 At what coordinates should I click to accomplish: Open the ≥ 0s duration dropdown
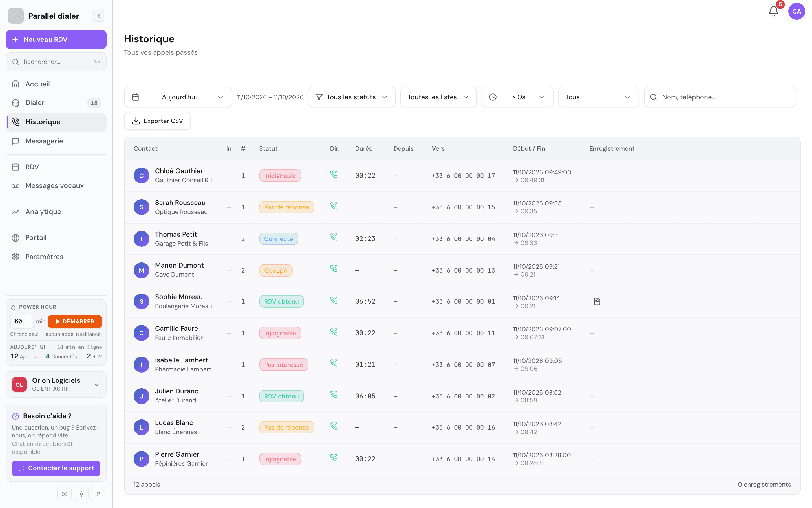pyautogui.click(x=517, y=97)
